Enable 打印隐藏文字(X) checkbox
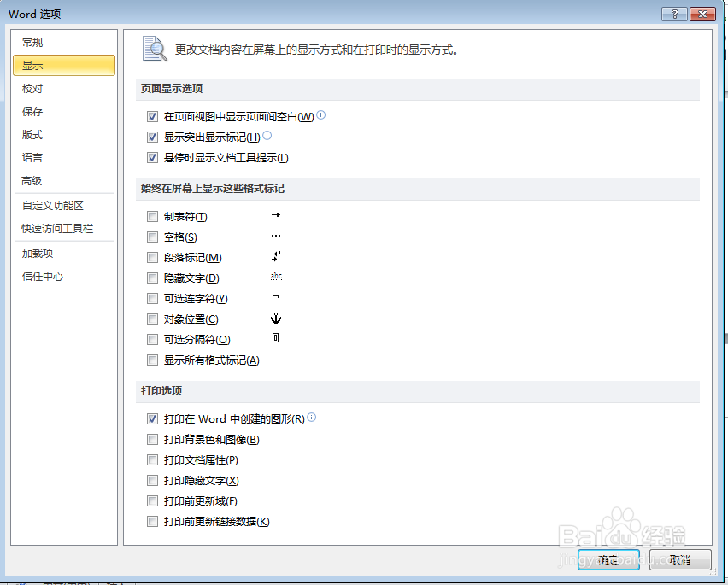Screen dimensions: 728x585 [x=152, y=481]
